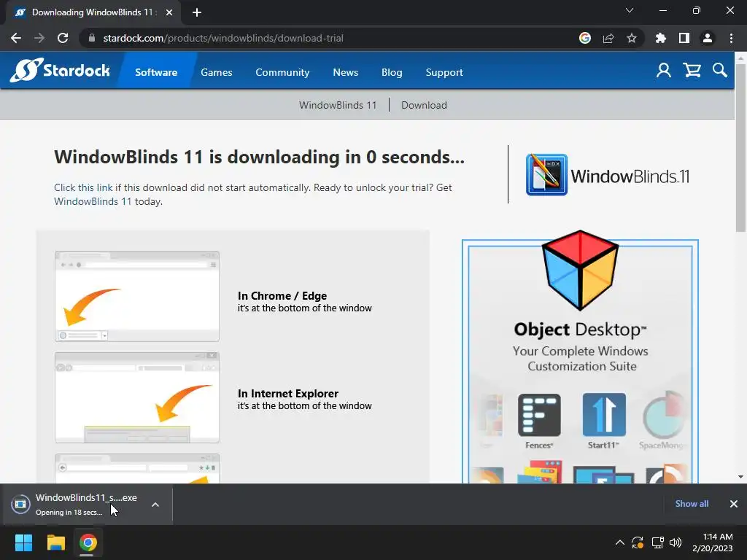
Task: Click the Chrome taskbar icon
Action: (88, 542)
